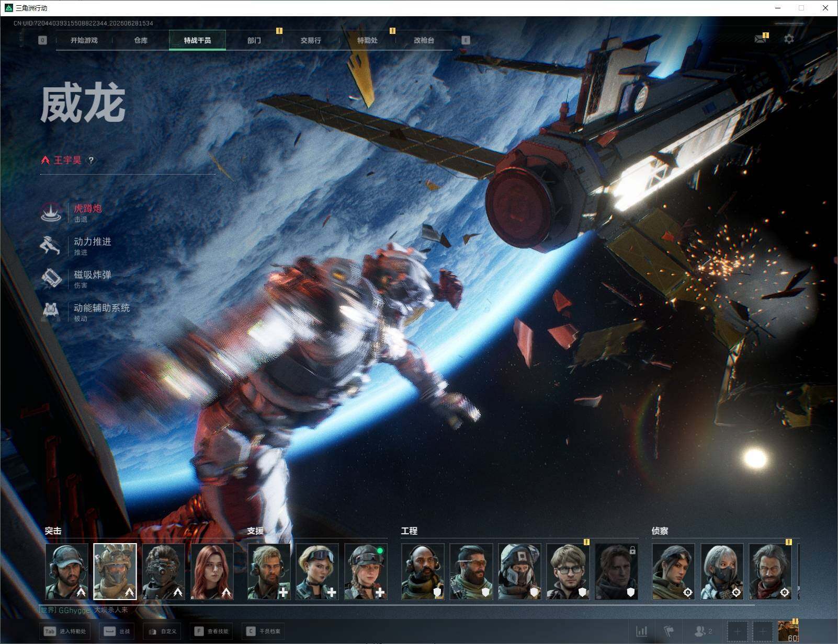Screen dimensions: 838x644
Task: Select the dark-haired female recon operator portrait
Action: point(673,571)
